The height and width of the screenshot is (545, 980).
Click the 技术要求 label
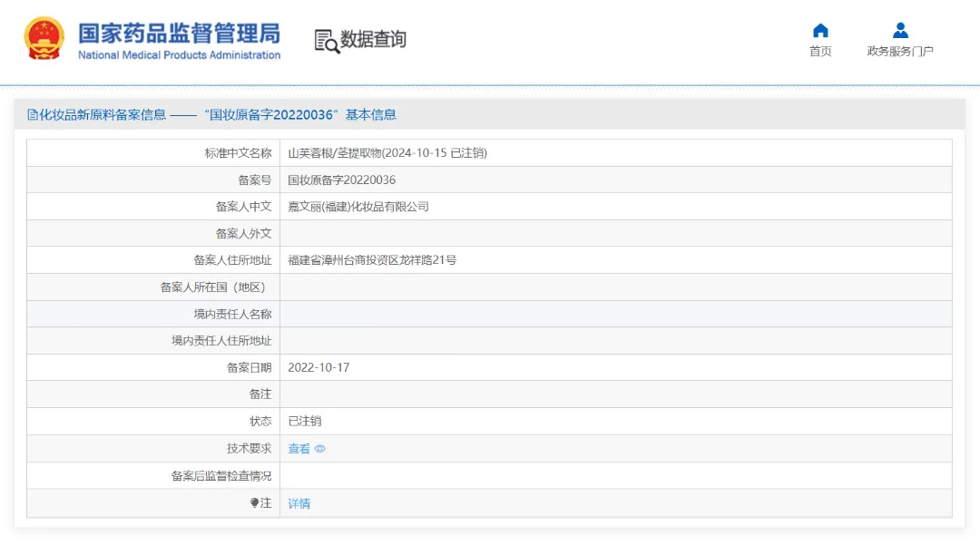click(250, 449)
